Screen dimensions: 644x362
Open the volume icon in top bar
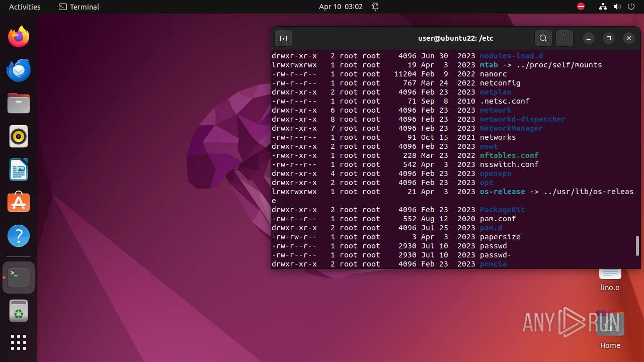coord(617,7)
